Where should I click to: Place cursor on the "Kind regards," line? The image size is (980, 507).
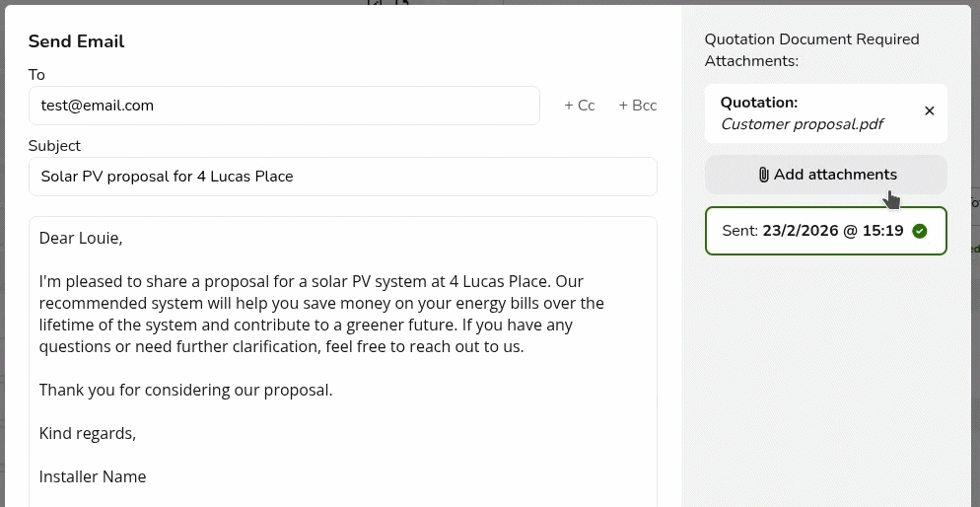88,433
